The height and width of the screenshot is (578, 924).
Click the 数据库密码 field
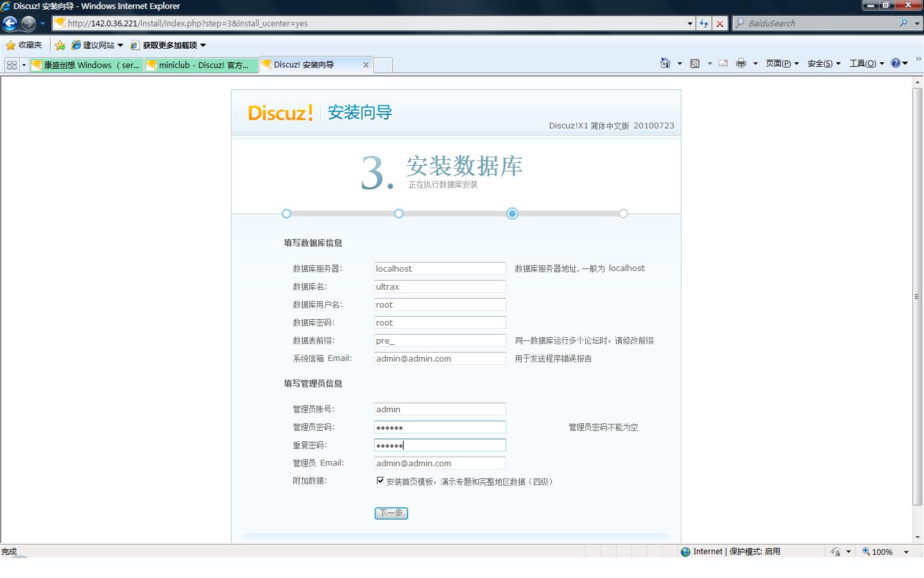pos(440,322)
